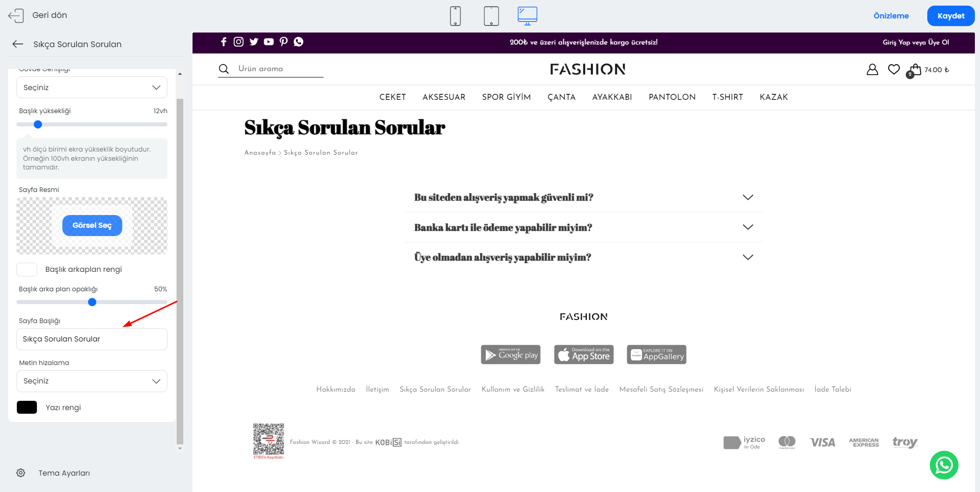Select the PANTOLON menu item
The height and width of the screenshot is (492, 980).
672,97
